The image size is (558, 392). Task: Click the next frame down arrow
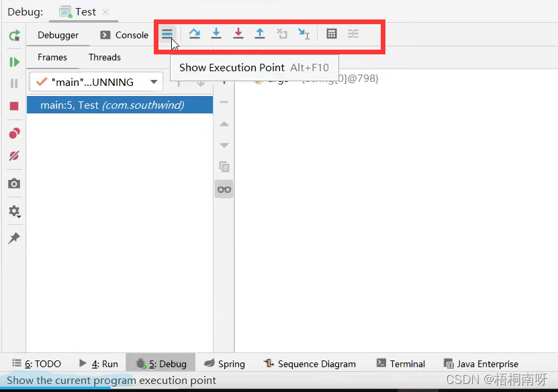click(201, 83)
